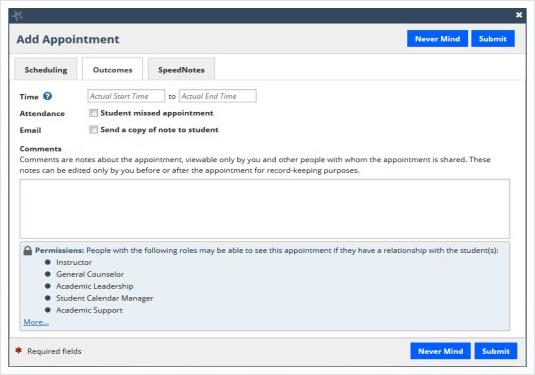535x375 pixels.
Task: Click the bottom Submit button
Action: 496,351
